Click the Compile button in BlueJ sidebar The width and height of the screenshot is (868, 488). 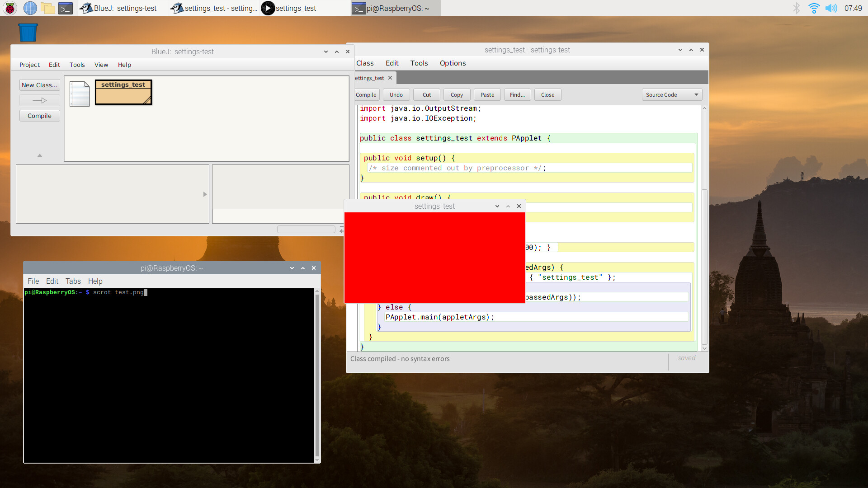pos(40,116)
